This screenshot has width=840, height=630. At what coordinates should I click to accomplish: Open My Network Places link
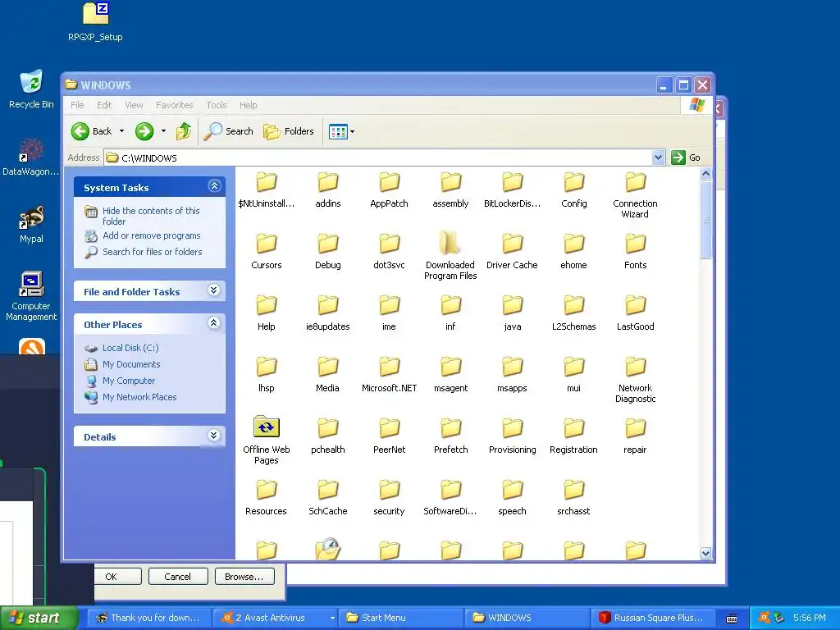pyautogui.click(x=139, y=397)
